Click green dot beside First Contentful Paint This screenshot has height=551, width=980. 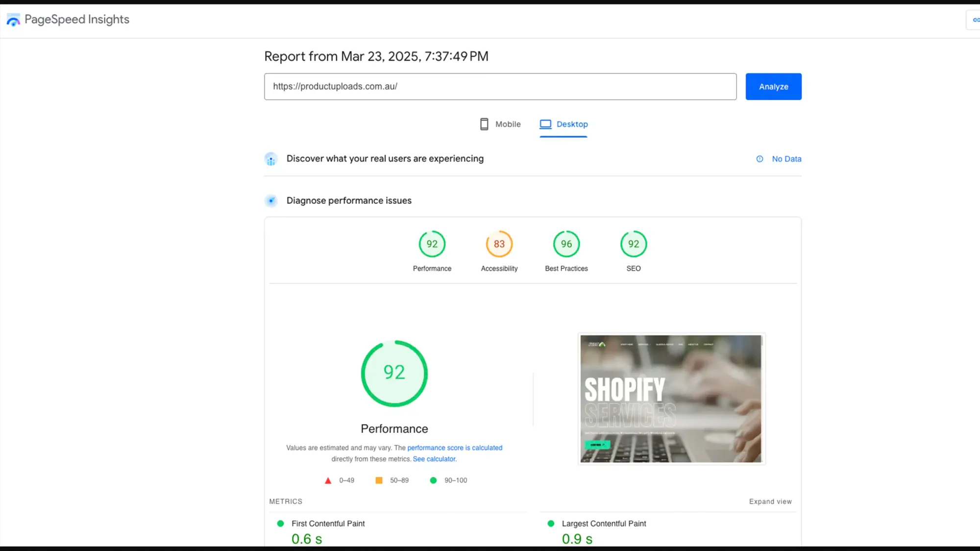tap(280, 524)
